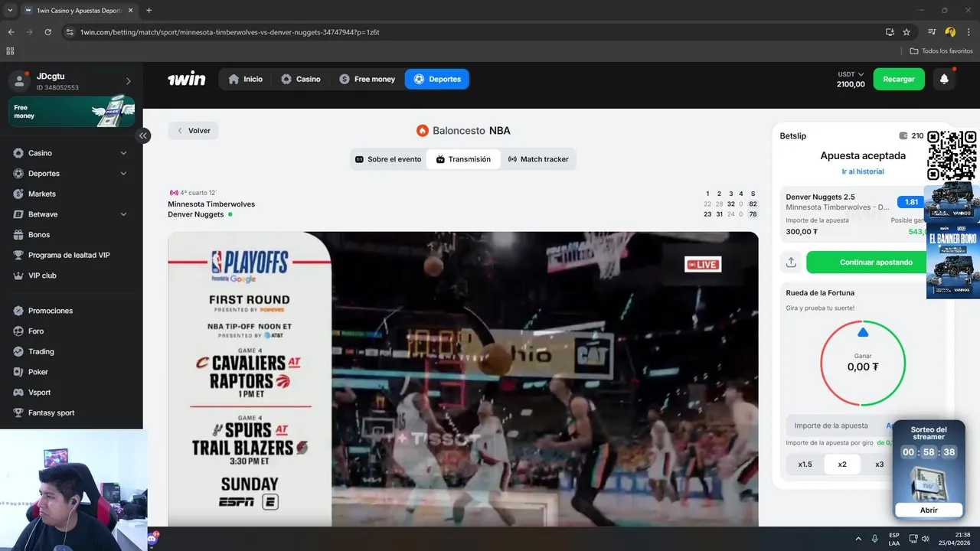
Task: Click the taskbar microphone icon
Action: 875,539
